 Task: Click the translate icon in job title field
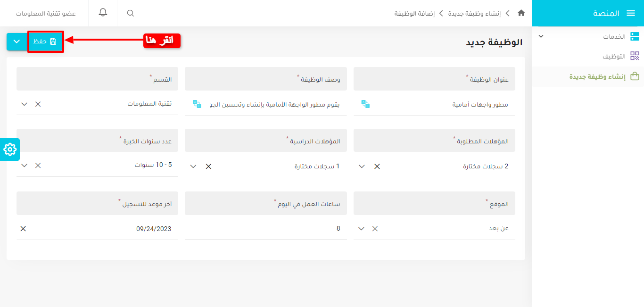(x=365, y=104)
